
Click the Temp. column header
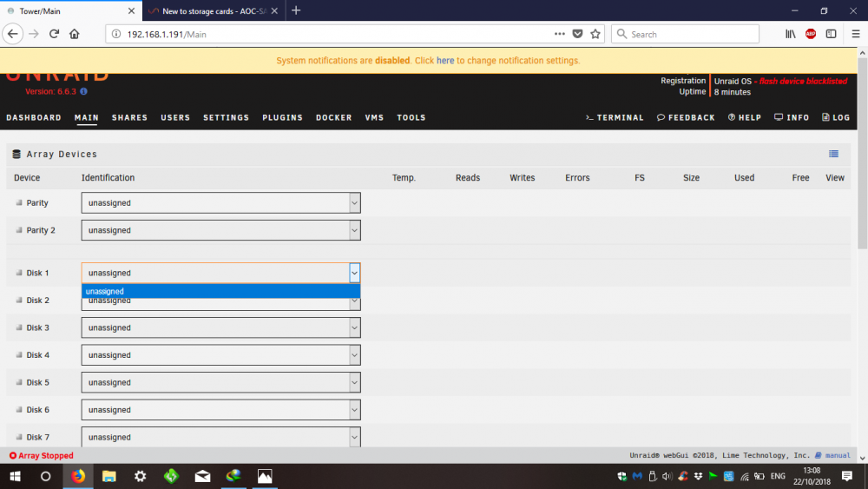tap(404, 178)
